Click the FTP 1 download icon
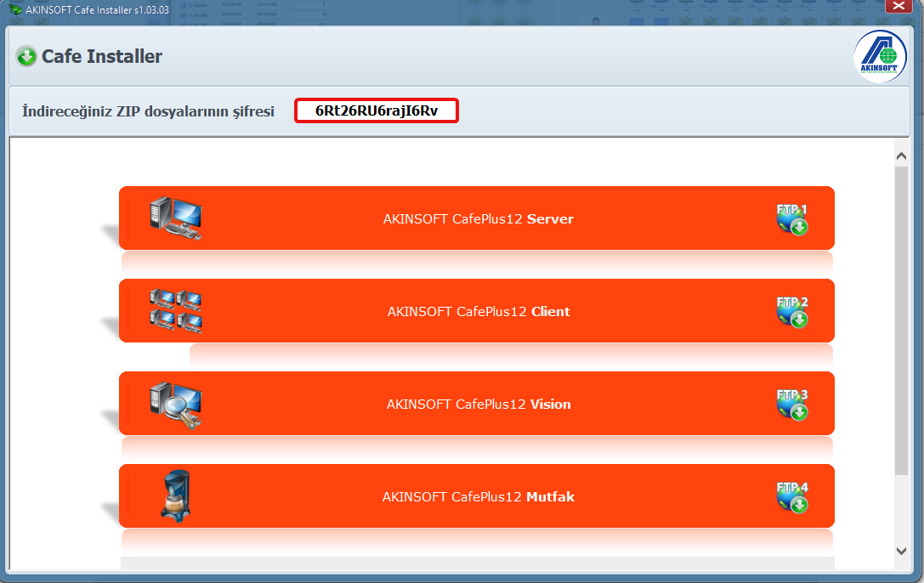 [x=792, y=219]
